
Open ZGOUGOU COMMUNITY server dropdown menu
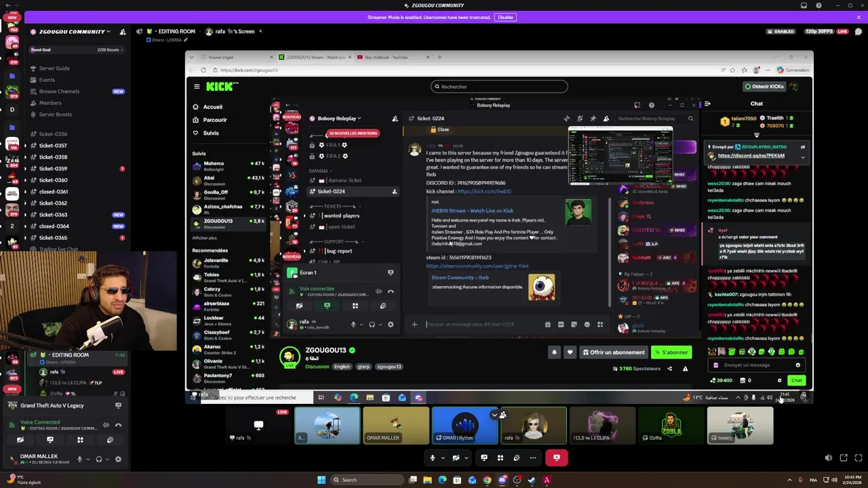[x=75, y=31]
